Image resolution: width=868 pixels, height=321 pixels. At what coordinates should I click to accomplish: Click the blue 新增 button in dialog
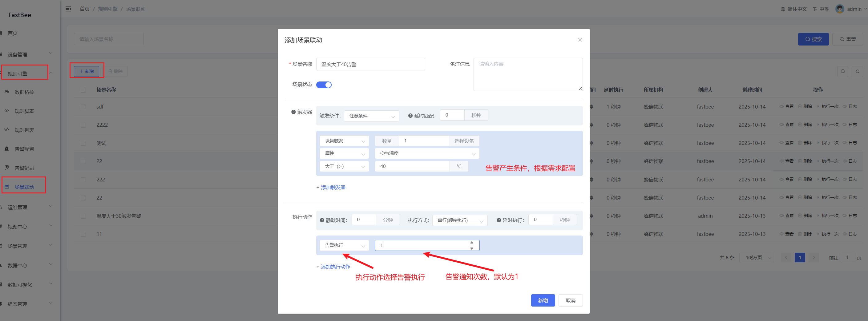coord(543,300)
